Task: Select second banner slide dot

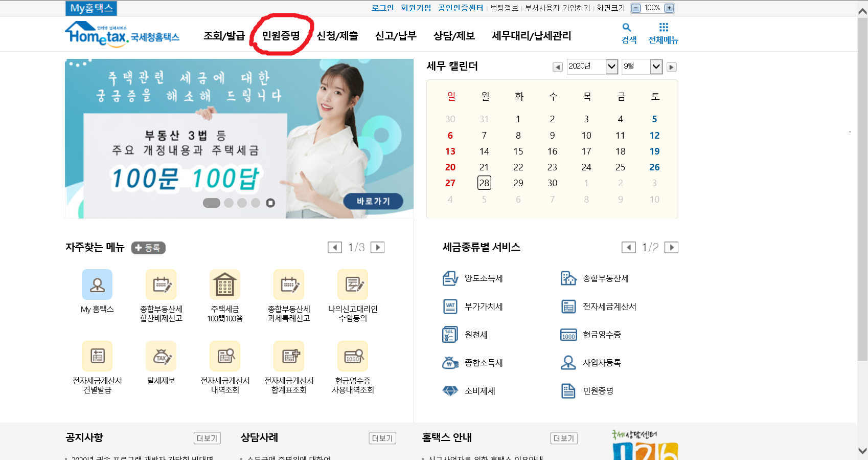Action: click(x=229, y=203)
